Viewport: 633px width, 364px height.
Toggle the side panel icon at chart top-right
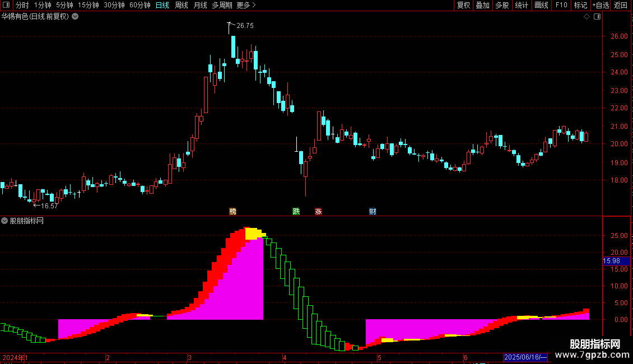[x=597, y=17]
